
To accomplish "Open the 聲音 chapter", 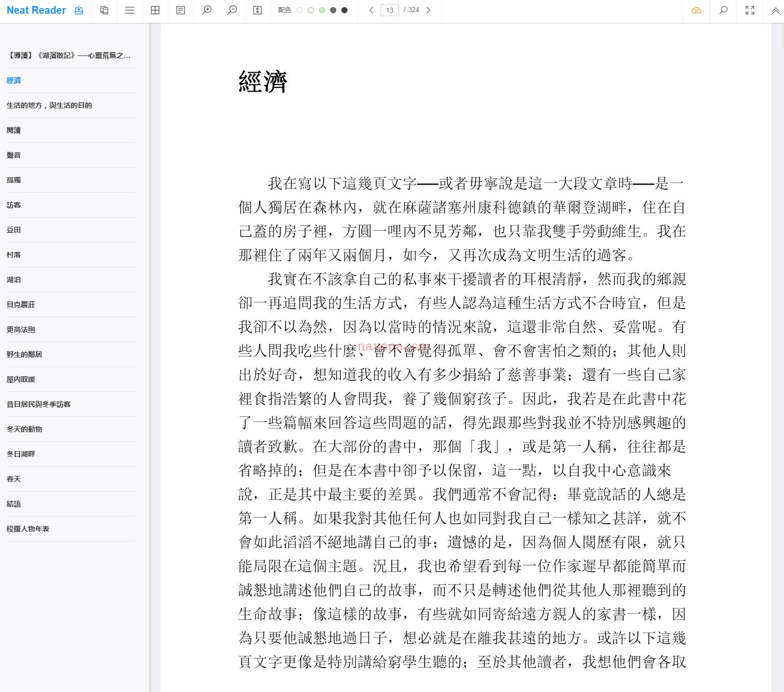I will pos(70,155).
